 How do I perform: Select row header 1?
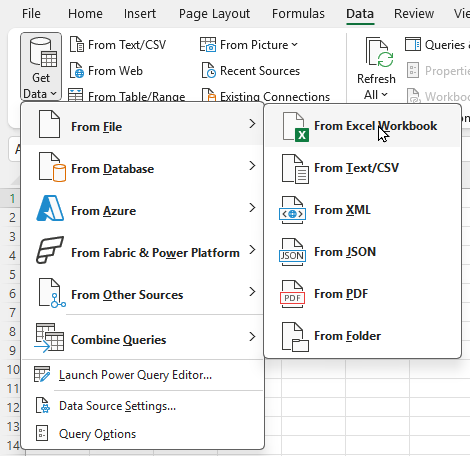(12, 199)
